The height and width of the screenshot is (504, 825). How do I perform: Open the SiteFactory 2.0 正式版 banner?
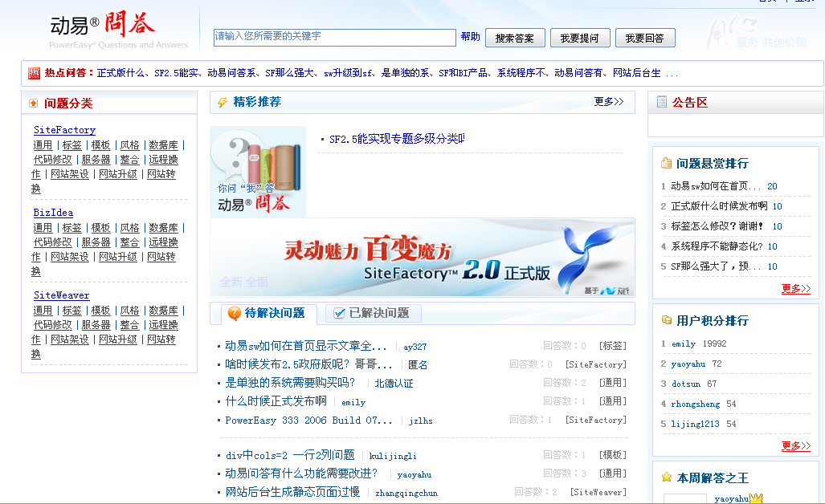click(422, 257)
